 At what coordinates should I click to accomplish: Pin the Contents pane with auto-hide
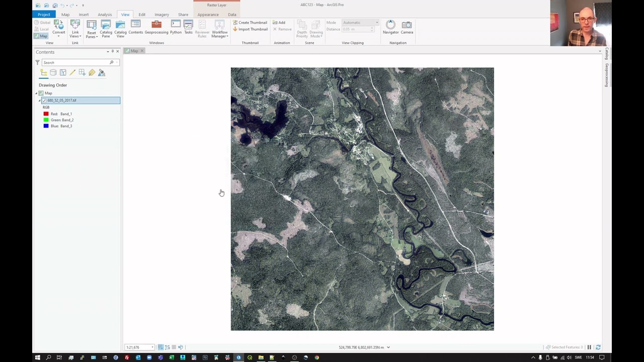(x=113, y=51)
